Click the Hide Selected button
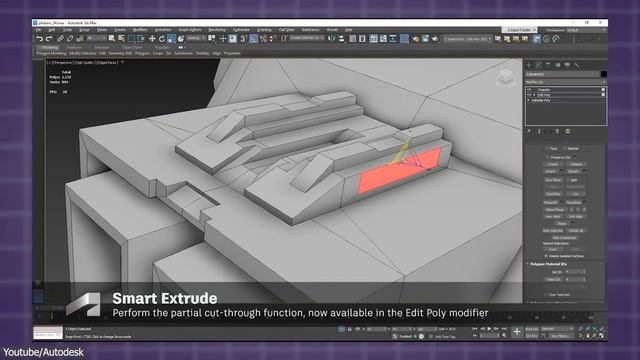Viewport: 640px width, 360px height. tap(553, 231)
